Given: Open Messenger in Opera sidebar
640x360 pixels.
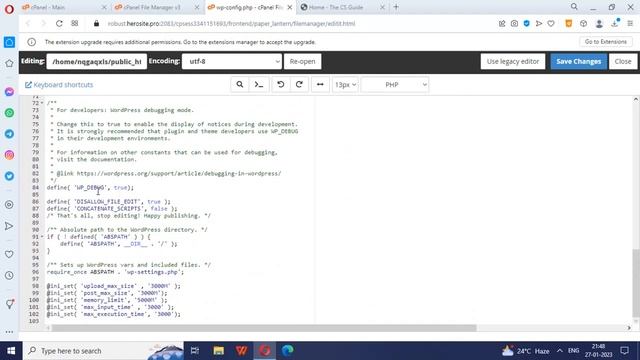Looking at the screenshot, I should [9, 92].
